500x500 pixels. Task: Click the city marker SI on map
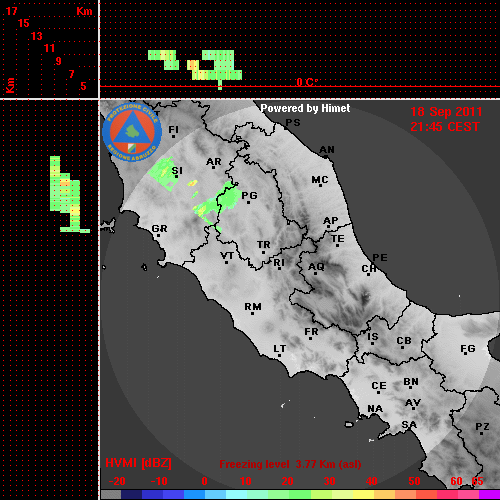(x=177, y=171)
